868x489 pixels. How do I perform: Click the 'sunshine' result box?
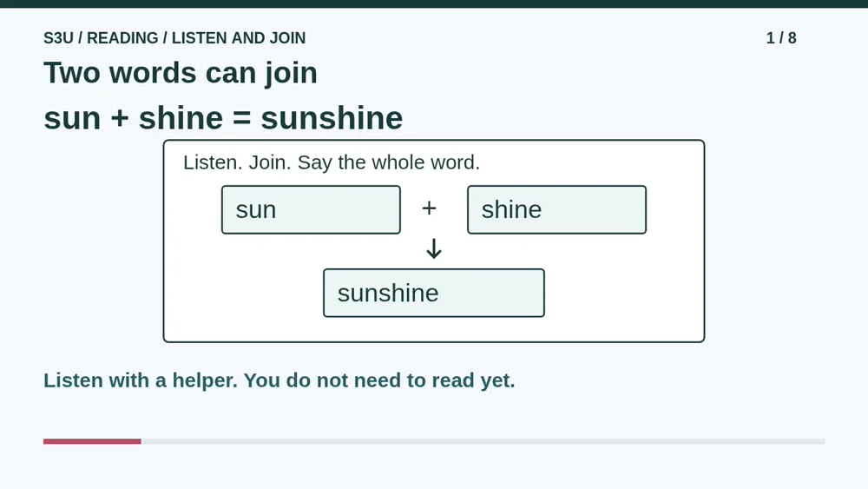[x=433, y=293]
